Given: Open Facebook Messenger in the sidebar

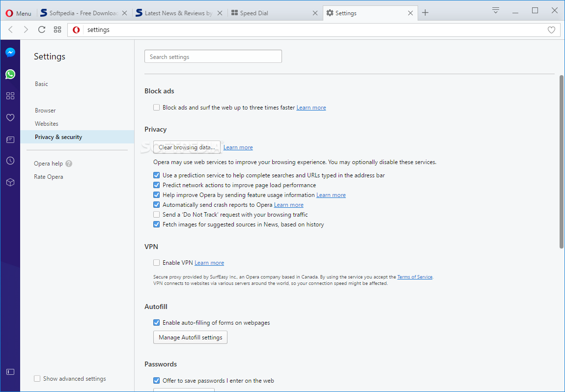Looking at the screenshot, I should click(x=10, y=53).
